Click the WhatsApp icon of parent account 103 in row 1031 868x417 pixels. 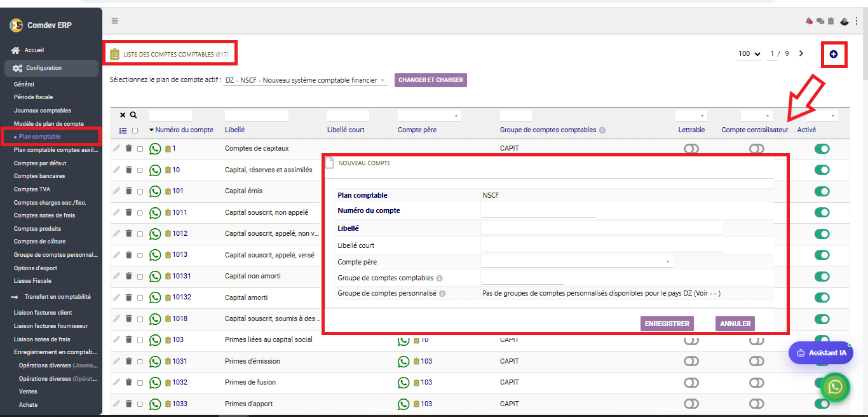click(403, 361)
